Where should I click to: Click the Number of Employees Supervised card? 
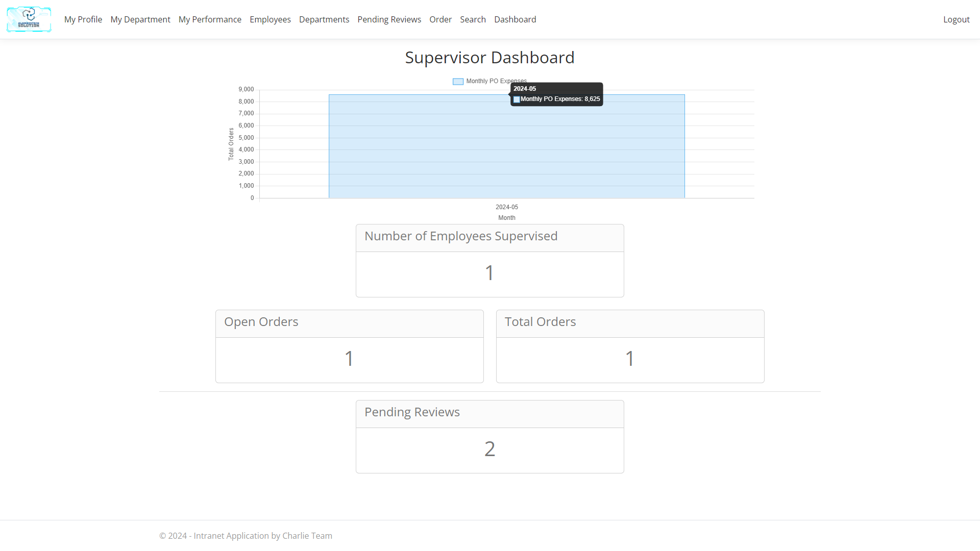coord(489,261)
